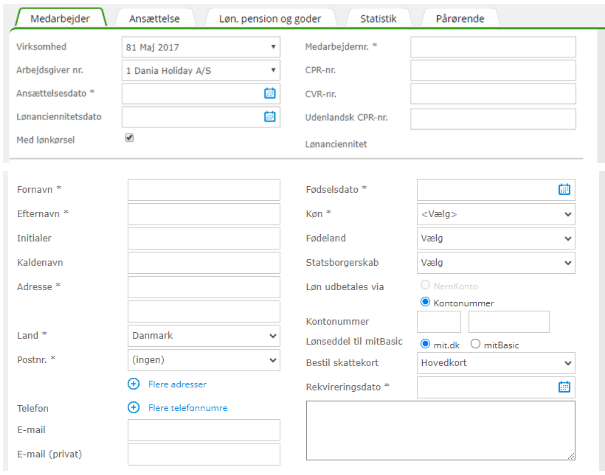Click the Kontonummer registration number box
This screenshot has height=475, width=605.
point(439,322)
